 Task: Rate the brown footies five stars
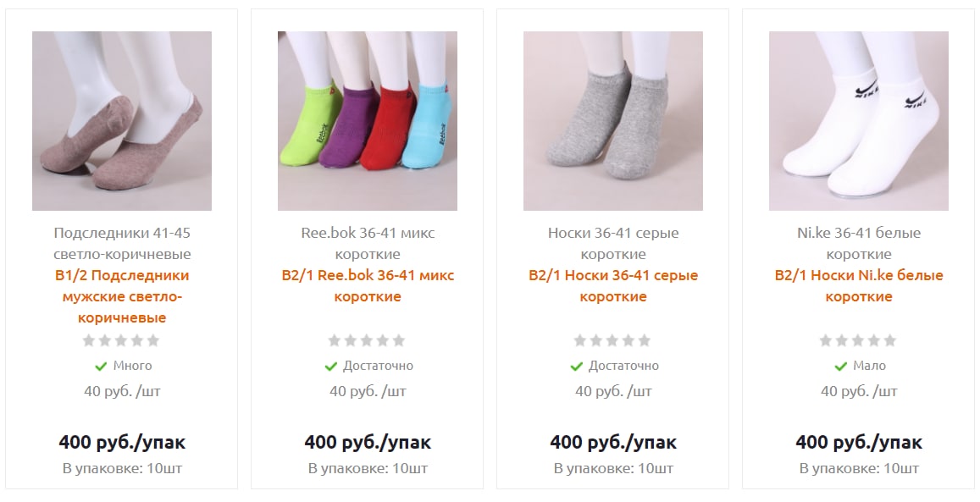pyautogui.click(x=153, y=340)
